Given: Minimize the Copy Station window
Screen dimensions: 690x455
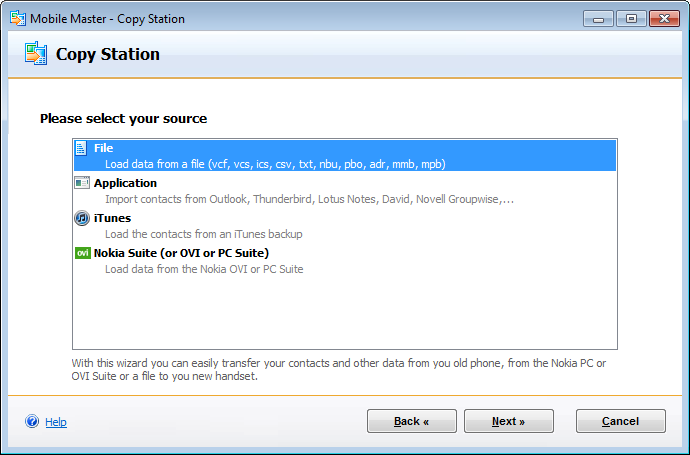Looking at the screenshot, I should pyautogui.click(x=600, y=18).
